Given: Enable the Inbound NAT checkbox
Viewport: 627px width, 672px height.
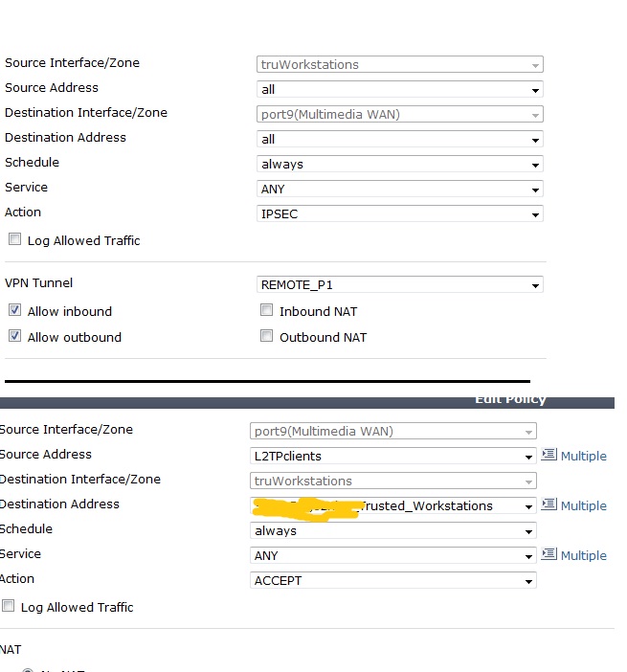Looking at the screenshot, I should tap(267, 310).
